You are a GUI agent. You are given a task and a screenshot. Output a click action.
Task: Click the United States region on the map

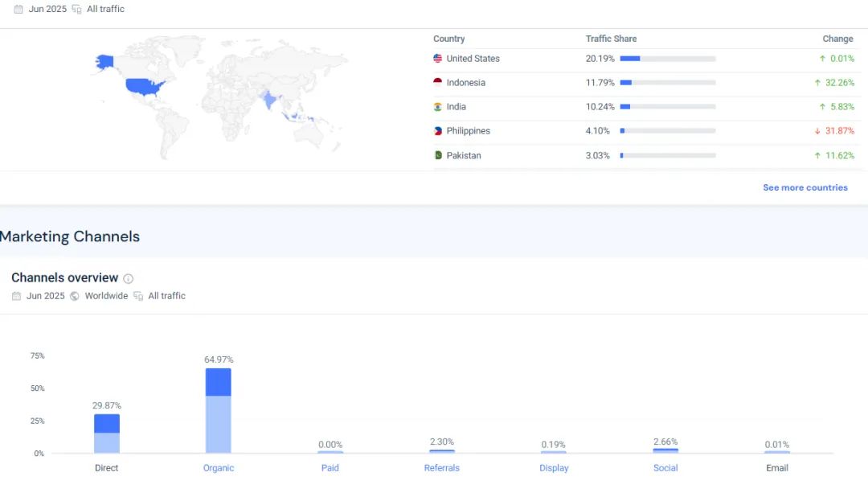coord(143,86)
